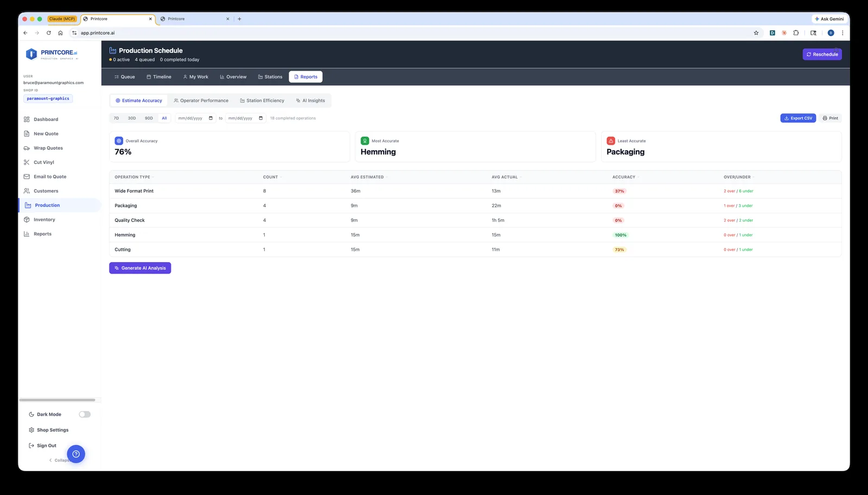Click the sidebar horizontal scrollbar
868x495 pixels.
coord(57,400)
